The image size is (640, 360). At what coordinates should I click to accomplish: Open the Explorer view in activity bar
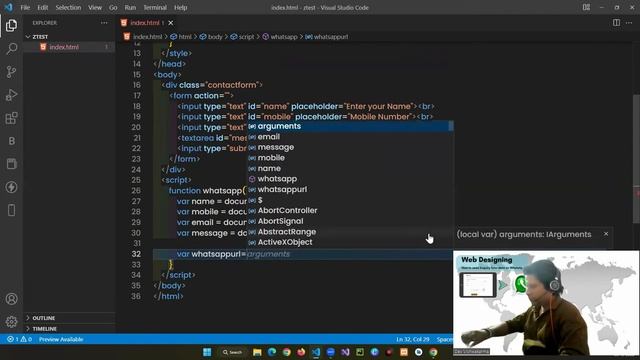[x=11, y=25]
